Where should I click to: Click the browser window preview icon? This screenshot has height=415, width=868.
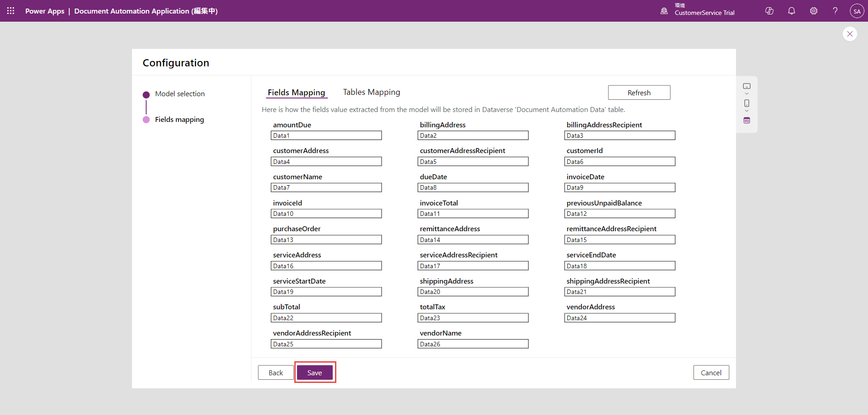747,121
